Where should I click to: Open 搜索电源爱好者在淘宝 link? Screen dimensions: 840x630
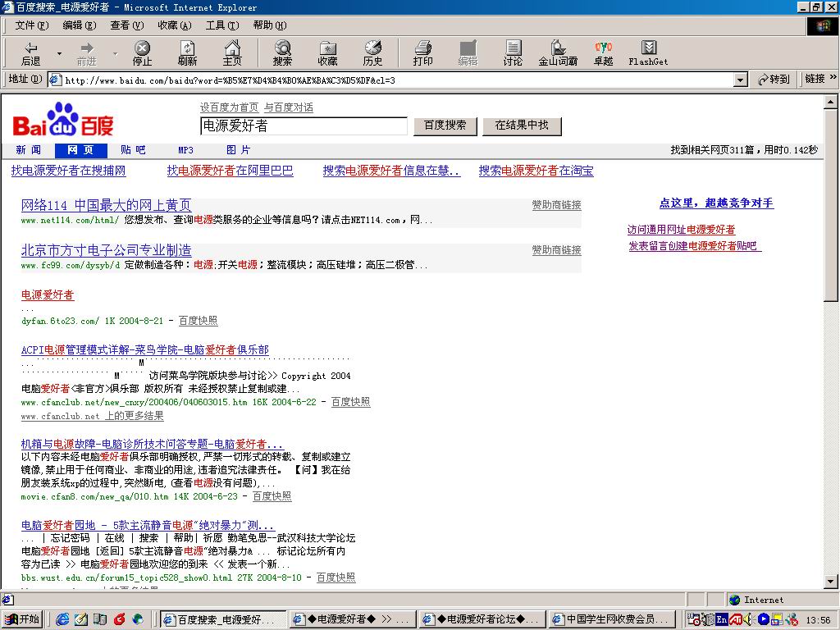(536, 171)
